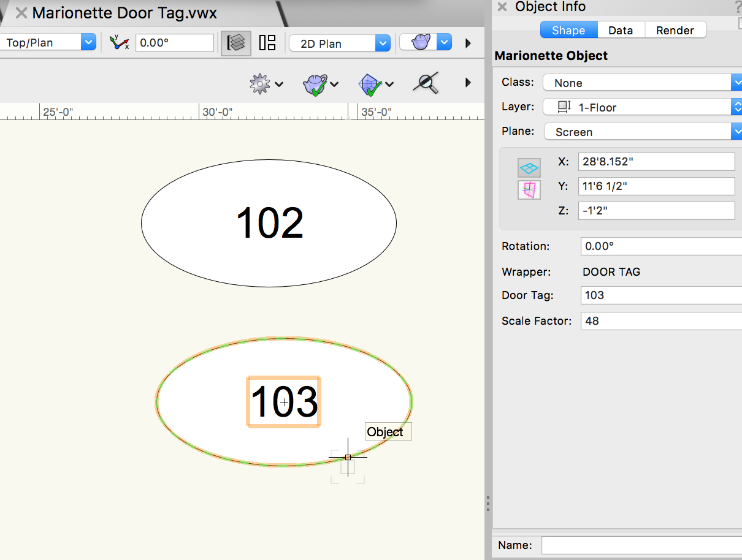Click the Door Tag field containing 103
The width and height of the screenshot is (742, 560).
[661, 295]
